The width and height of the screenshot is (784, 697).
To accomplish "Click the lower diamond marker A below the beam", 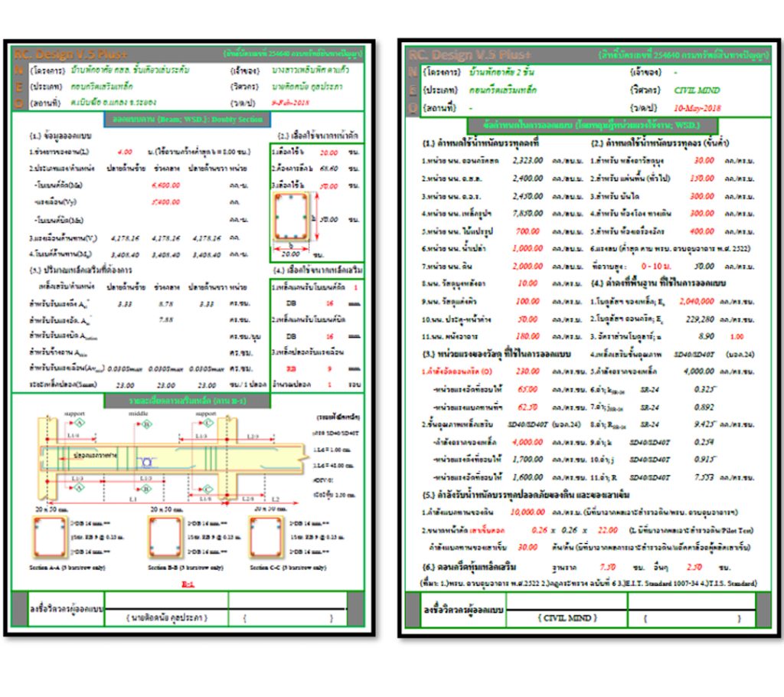I will (80, 487).
